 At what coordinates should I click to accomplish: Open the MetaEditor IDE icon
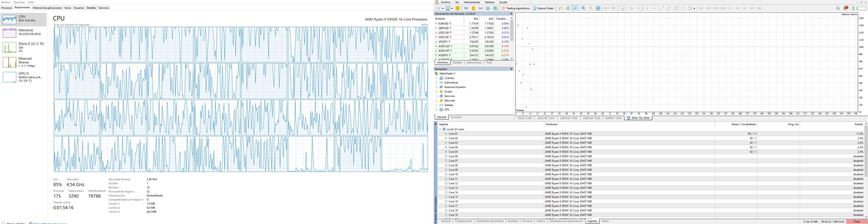pos(466,8)
